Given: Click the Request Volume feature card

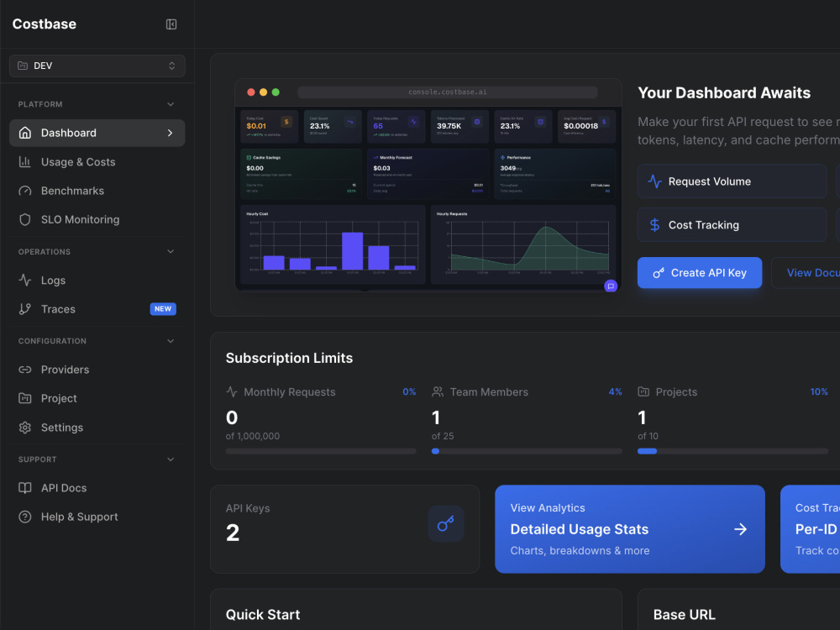Looking at the screenshot, I should coord(732,181).
